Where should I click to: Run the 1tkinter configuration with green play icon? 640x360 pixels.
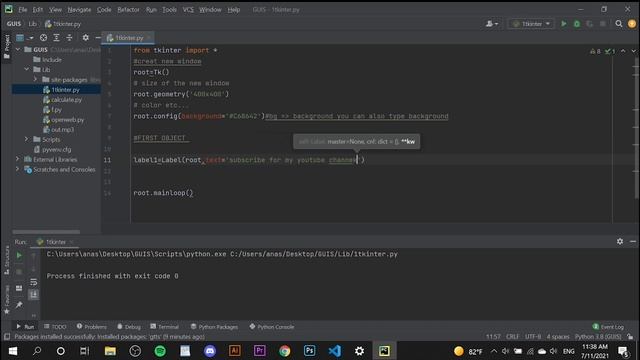pos(564,24)
